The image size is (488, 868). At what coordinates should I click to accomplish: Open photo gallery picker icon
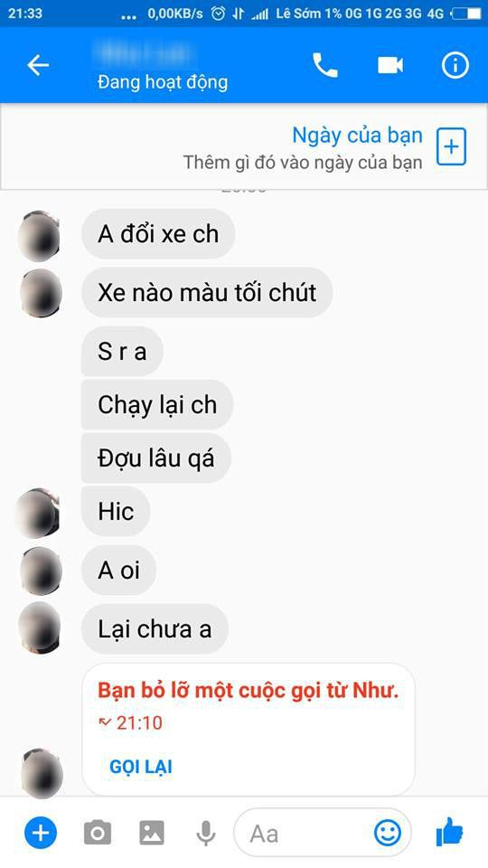[x=152, y=833]
